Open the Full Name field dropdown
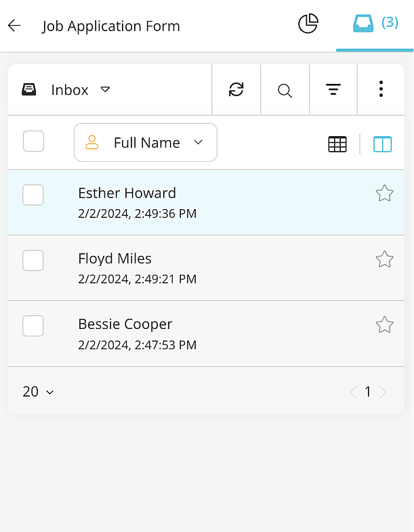Image resolution: width=414 pixels, height=532 pixels. [x=146, y=143]
